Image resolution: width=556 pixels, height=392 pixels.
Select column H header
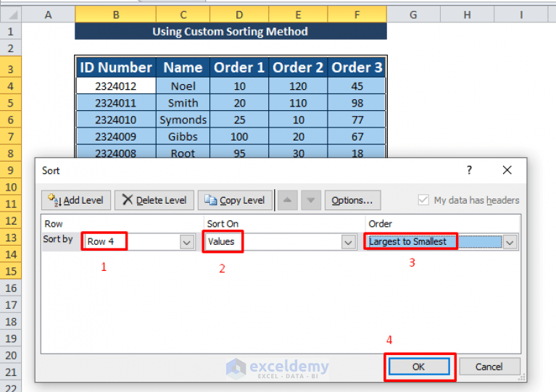[467, 14]
